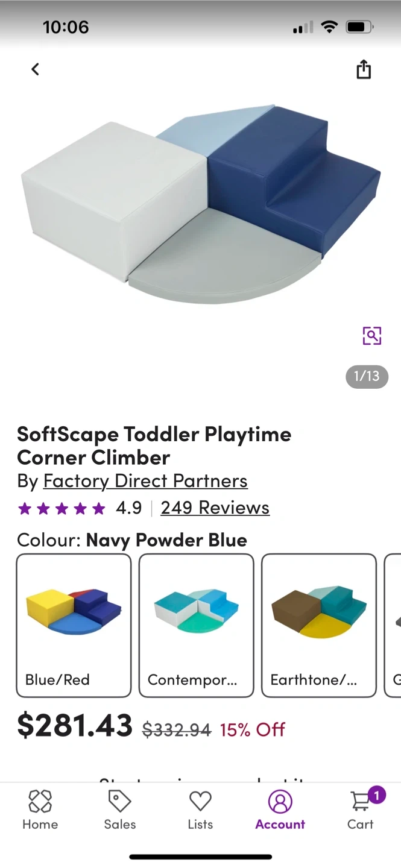This screenshot has height=868, width=401.
Task: Tap the Home icon in bottom bar
Action: [x=40, y=802]
